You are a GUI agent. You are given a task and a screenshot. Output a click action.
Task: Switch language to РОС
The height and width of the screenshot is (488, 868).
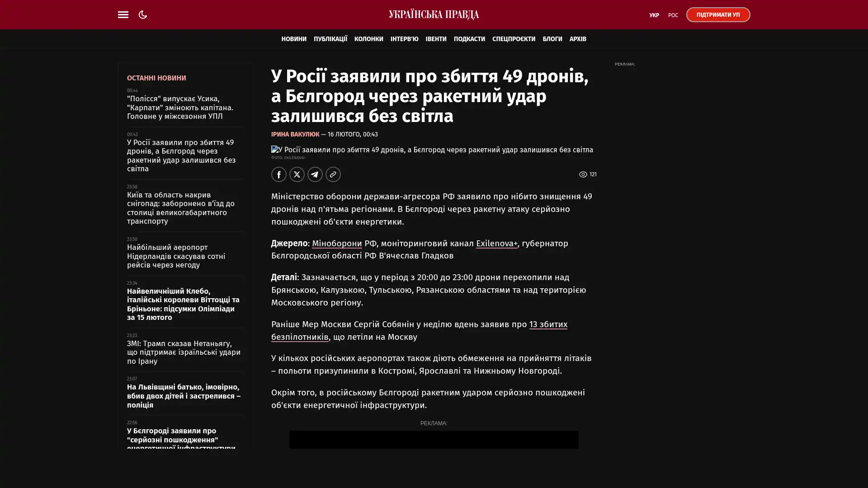tap(673, 15)
